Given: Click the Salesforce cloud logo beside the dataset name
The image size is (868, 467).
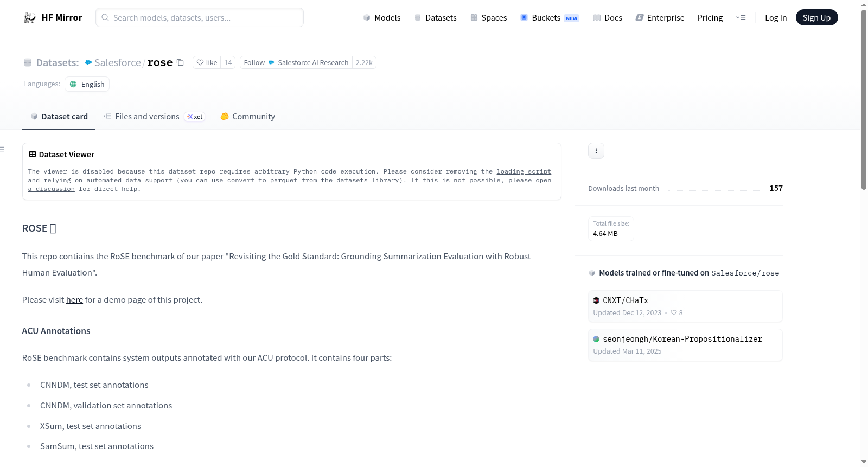Looking at the screenshot, I should click(88, 63).
